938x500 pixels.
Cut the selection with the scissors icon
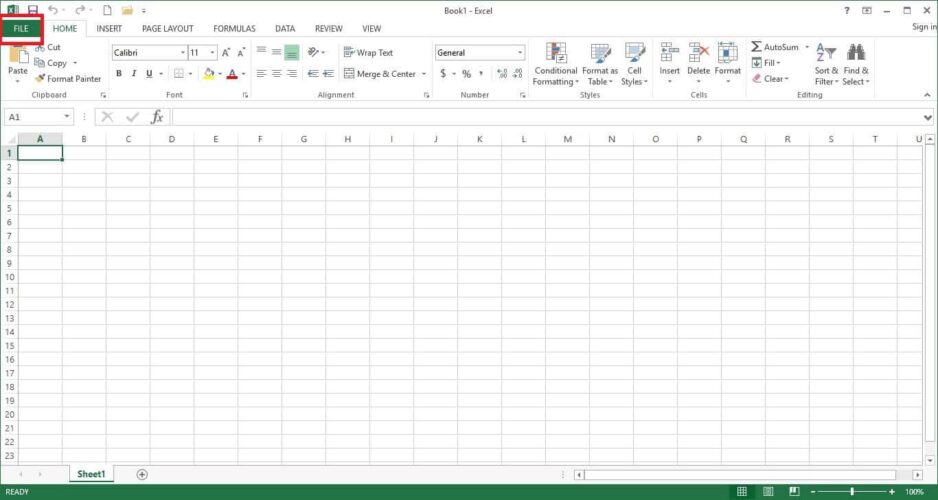coord(40,47)
